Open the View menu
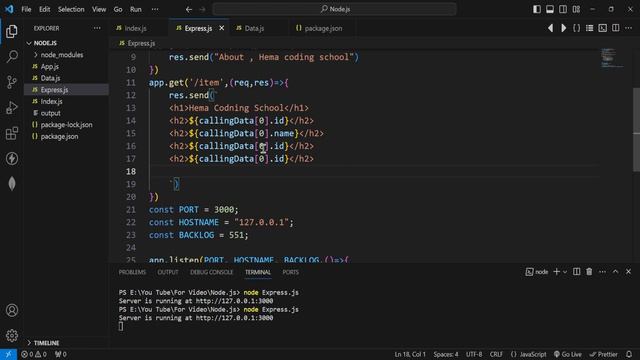The width and height of the screenshot is (640, 360). [99, 9]
